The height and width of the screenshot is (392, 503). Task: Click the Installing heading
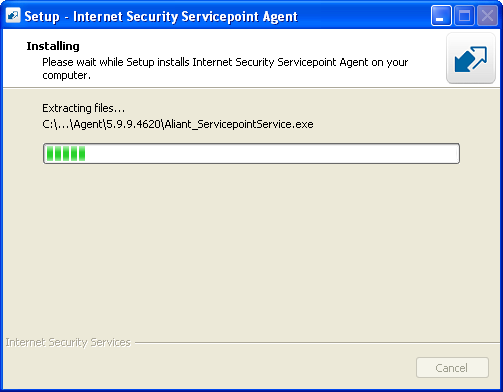click(53, 46)
